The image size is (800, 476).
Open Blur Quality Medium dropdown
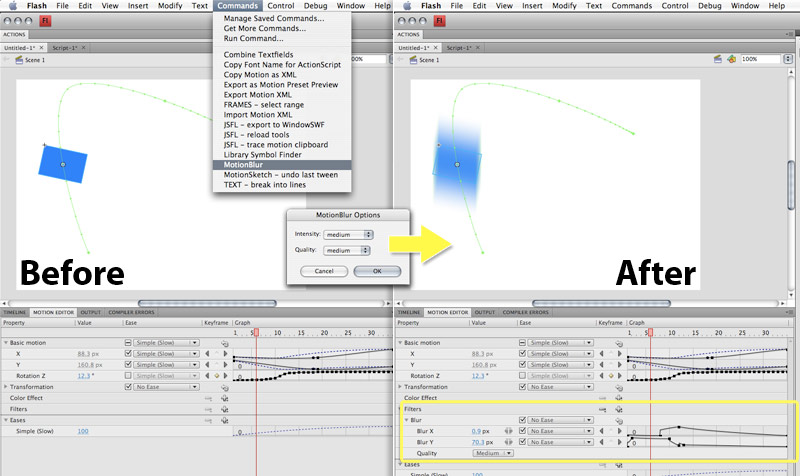(493, 453)
